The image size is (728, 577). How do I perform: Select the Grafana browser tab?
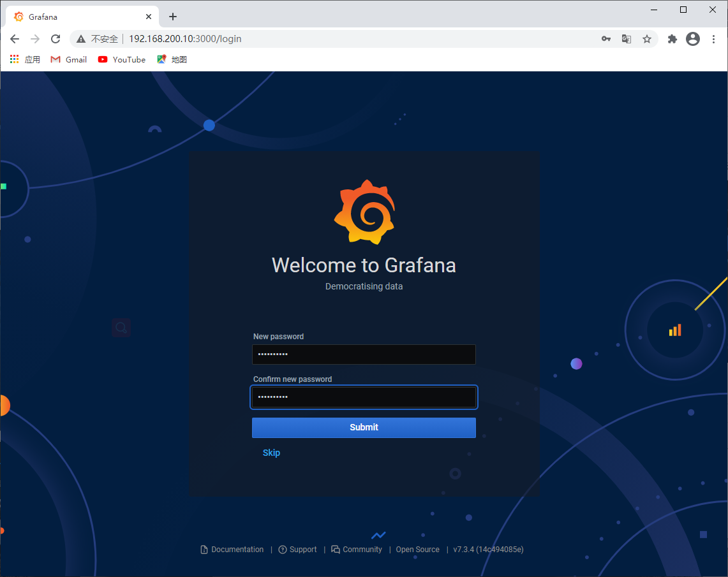(x=82, y=17)
